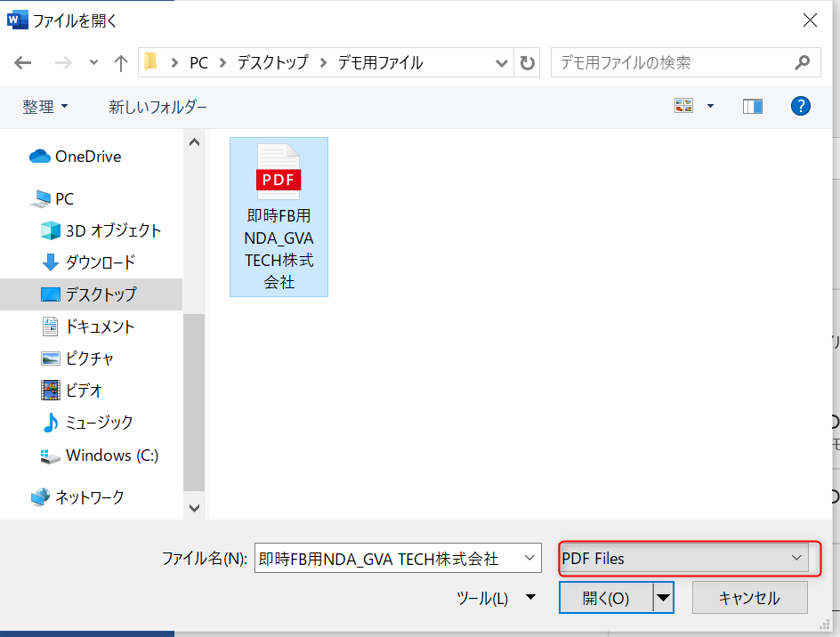
Task: Expand the file name history dropdown
Action: [530, 559]
